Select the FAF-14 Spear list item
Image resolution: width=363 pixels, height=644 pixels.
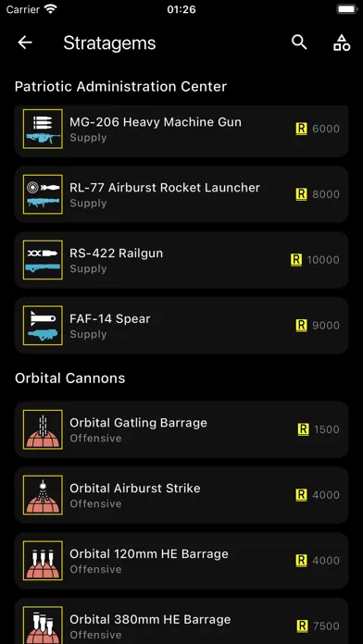181,326
